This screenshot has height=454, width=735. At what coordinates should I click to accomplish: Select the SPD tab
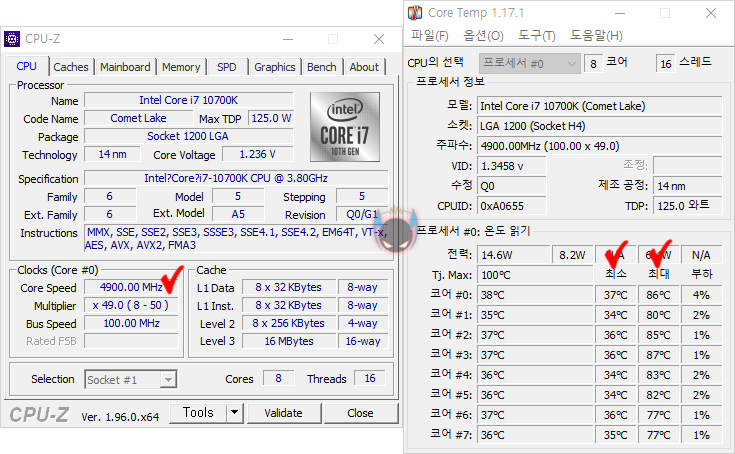[227, 67]
